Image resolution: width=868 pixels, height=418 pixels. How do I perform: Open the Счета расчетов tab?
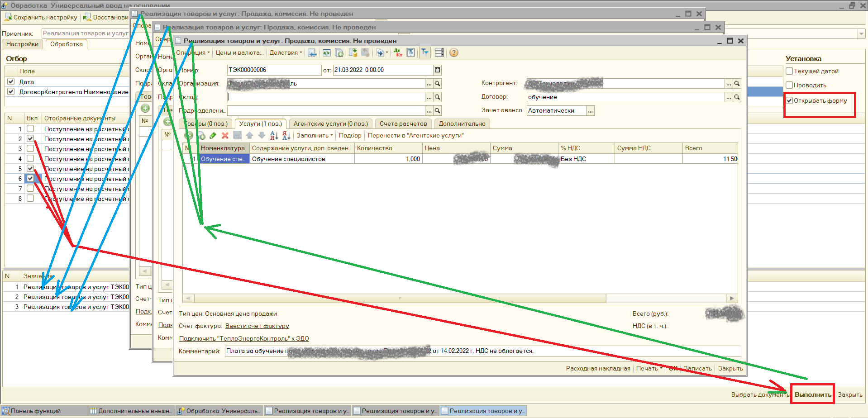click(x=403, y=124)
